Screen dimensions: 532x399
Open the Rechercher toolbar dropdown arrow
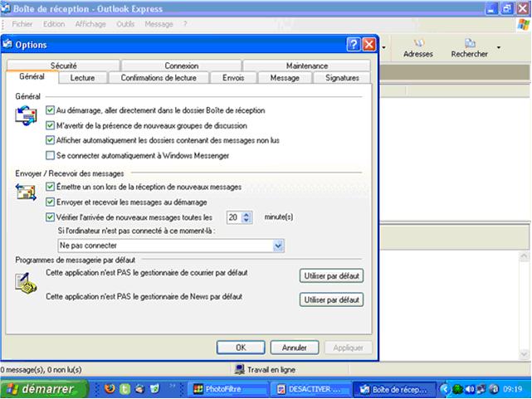[x=499, y=47]
